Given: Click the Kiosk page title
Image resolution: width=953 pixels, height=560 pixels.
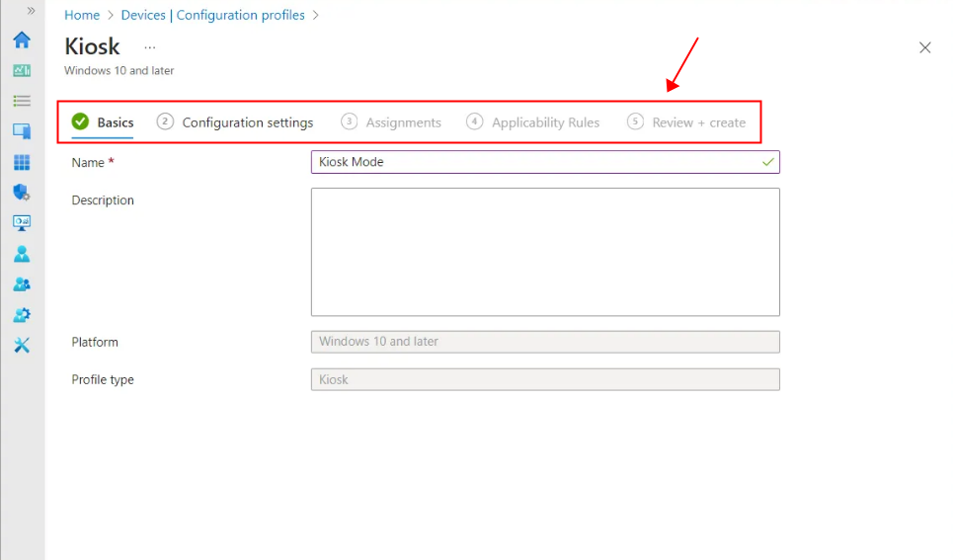Looking at the screenshot, I should [x=93, y=46].
